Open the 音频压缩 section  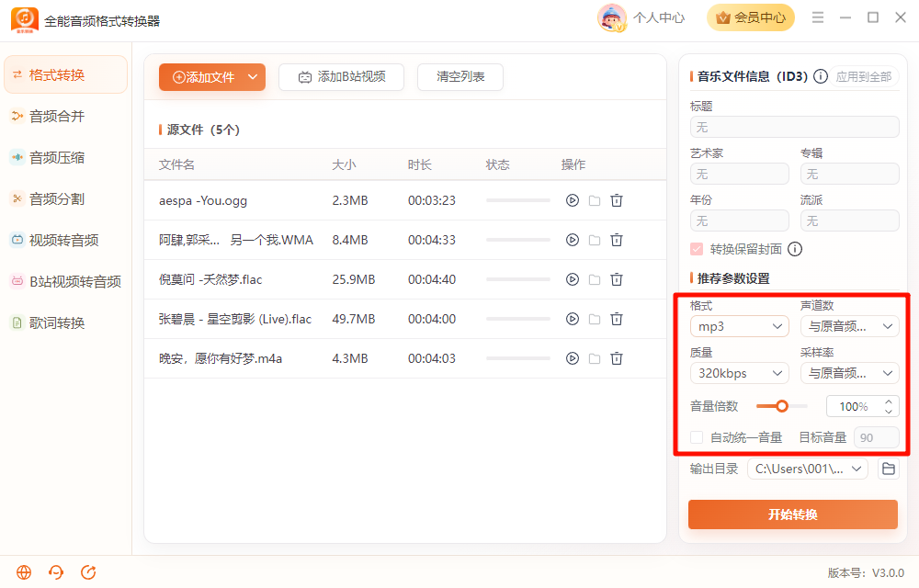coord(65,157)
